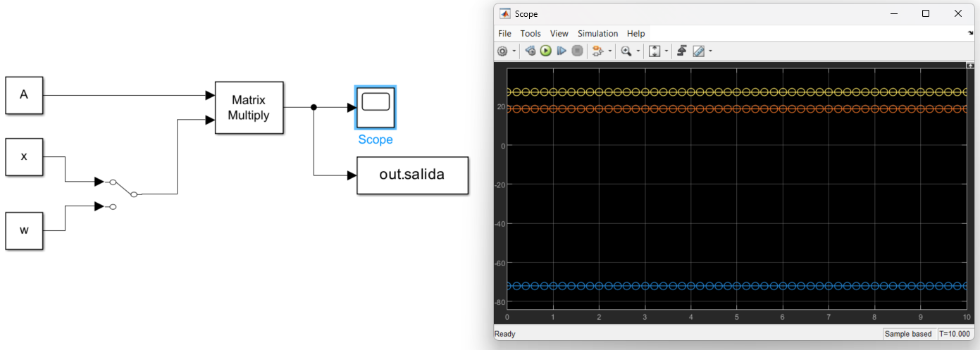Viewport: 980px width, 350px height.
Task: Select the out.salida output block
Action: click(x=412, y=175)
